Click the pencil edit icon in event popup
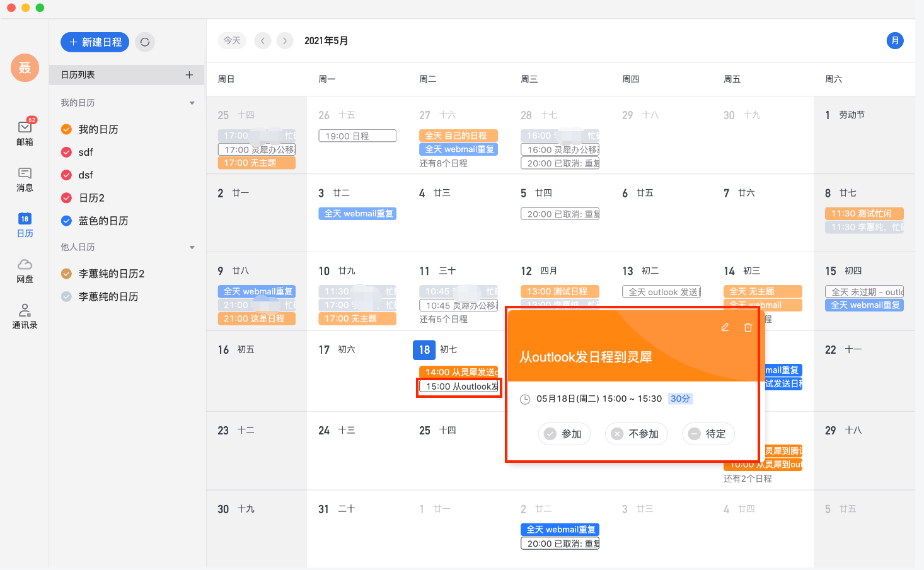The height and width of the screenshot is (570, 924). coord(725,327)
